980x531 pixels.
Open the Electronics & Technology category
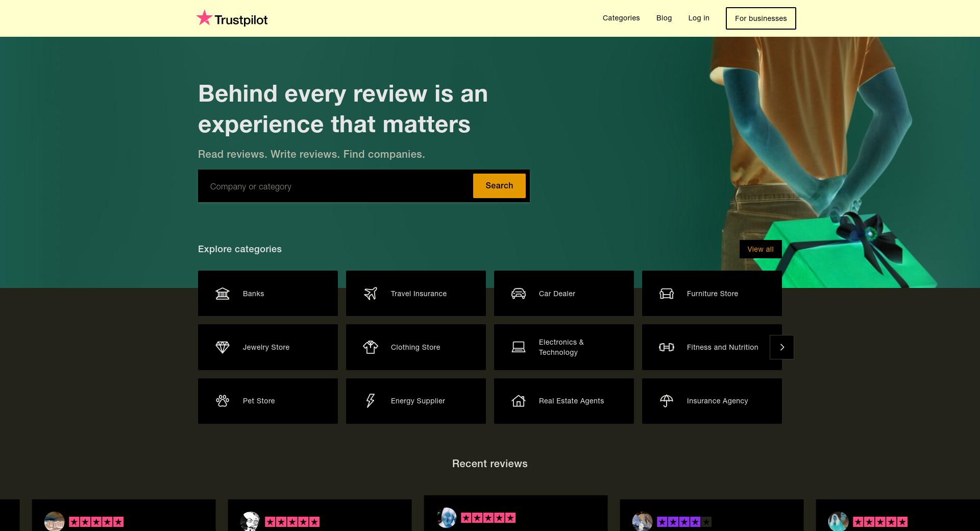(564, 347)
